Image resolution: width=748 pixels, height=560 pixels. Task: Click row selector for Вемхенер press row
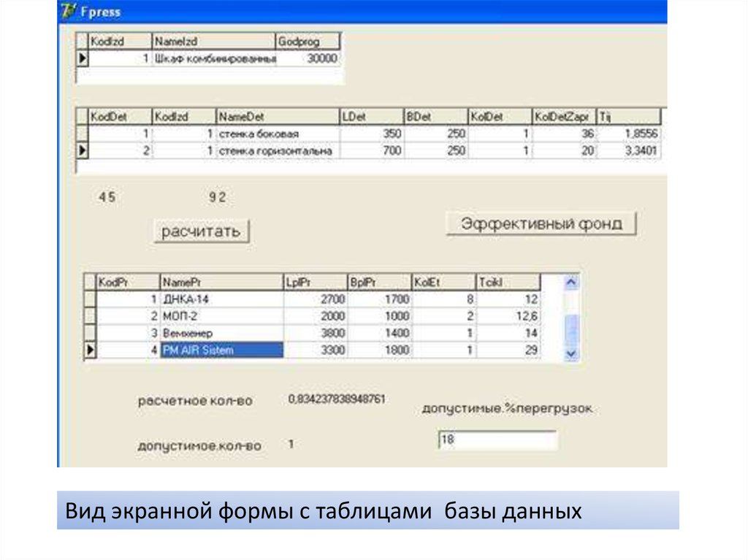tap(91, 333)
